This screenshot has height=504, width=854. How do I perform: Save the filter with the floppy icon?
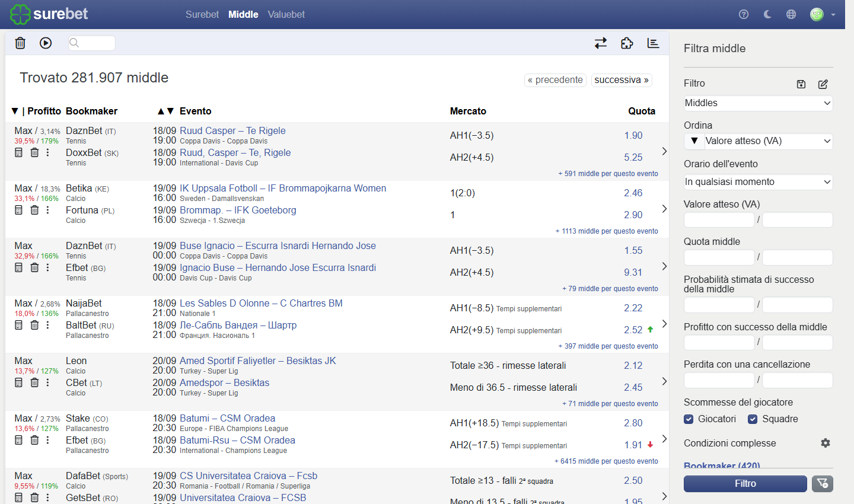tap(801, 84)
